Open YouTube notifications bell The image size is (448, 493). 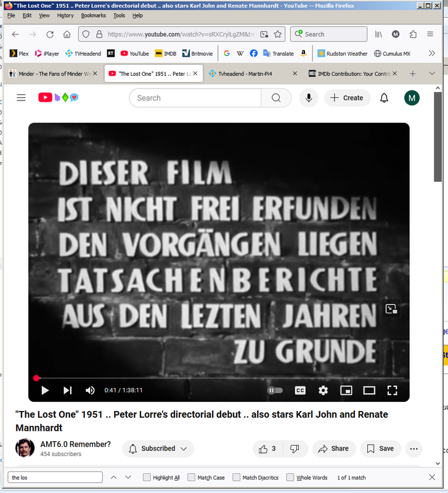click(x=384, y=98)
